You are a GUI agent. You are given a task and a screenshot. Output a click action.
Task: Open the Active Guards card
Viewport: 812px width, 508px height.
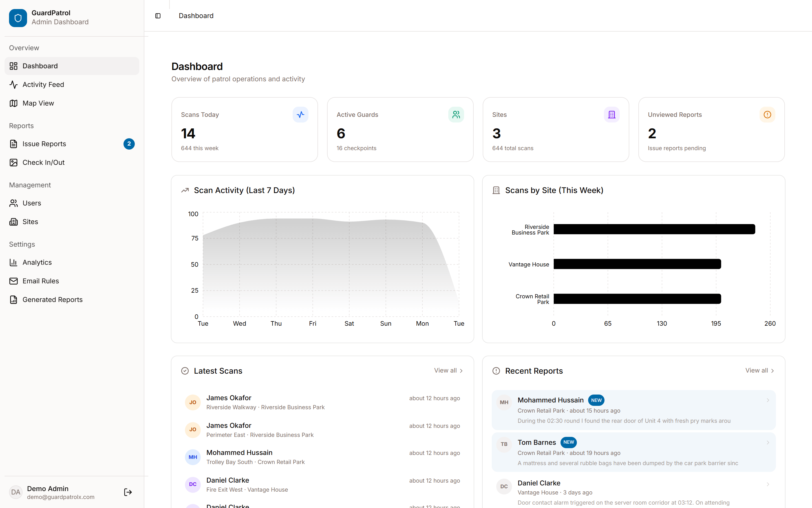(400, 130)
